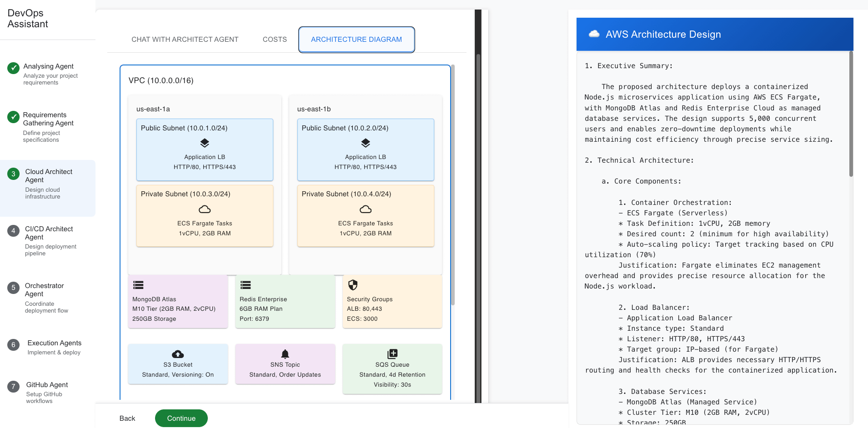Click the VPC (10.0.0.0/16) heading
The image size is (868, 428).
pos(161,80)
